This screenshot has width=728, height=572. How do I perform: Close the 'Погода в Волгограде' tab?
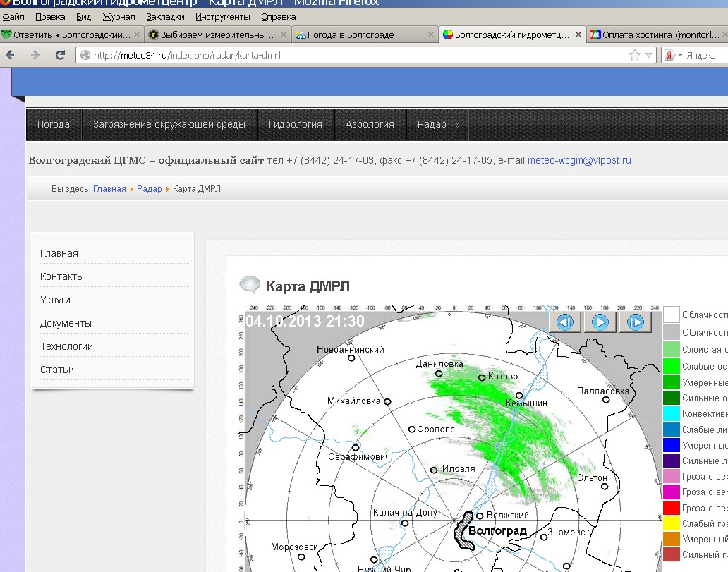coord(430,35)
